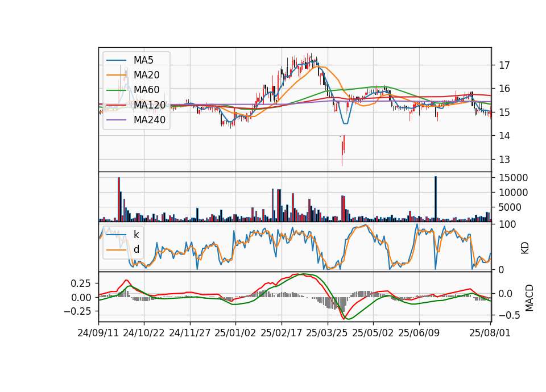Click the 25/01/02 date label

click(235, 333)
